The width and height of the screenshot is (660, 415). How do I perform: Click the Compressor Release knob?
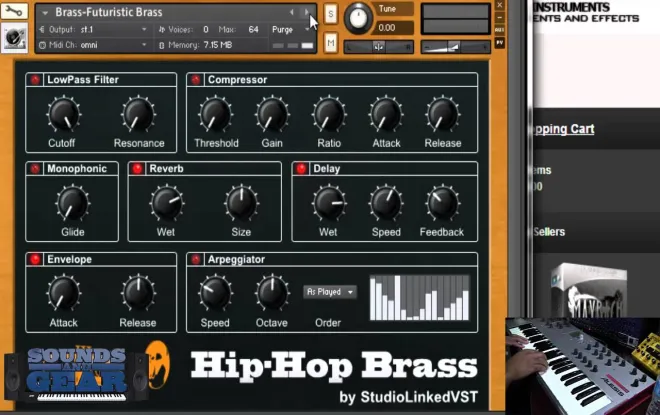[443, 114]
